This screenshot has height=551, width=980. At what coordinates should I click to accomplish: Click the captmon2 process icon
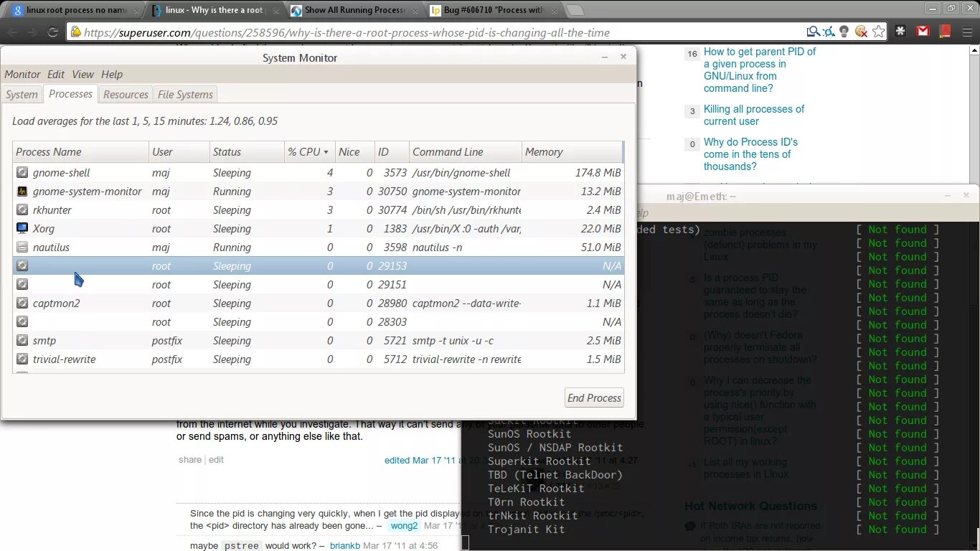point(22,303)
